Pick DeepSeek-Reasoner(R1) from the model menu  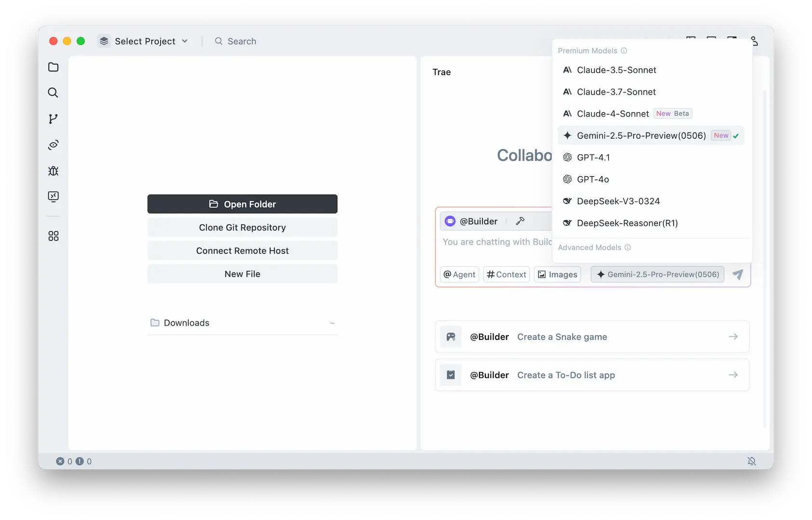[x=651, y=223]
